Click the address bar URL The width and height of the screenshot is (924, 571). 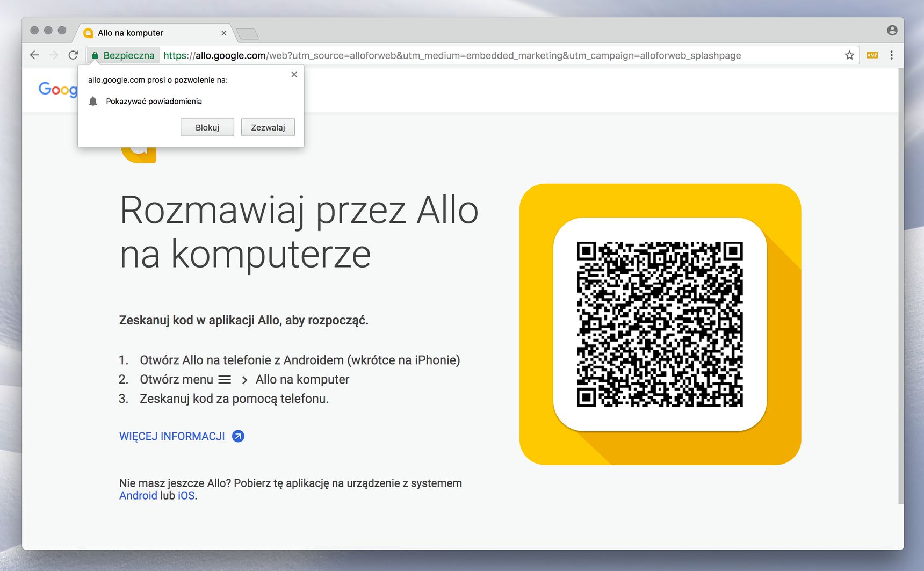point(452,55)
